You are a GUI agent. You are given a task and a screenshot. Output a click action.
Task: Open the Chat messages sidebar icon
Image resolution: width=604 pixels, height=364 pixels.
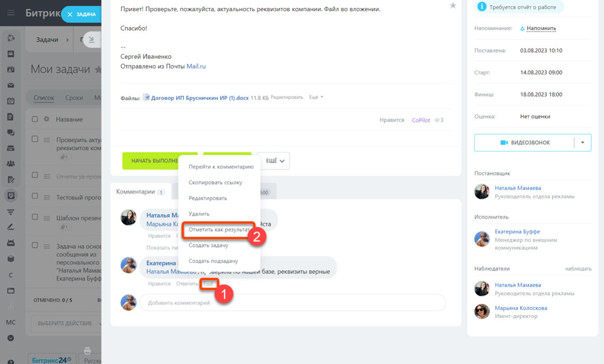[10, 132]
